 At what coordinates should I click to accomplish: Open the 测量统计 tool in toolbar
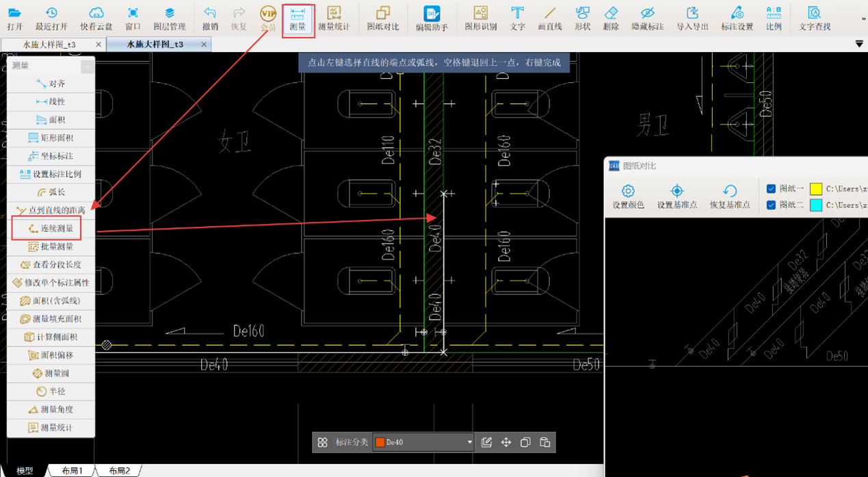pyautogui.click(x=333, y=18)
